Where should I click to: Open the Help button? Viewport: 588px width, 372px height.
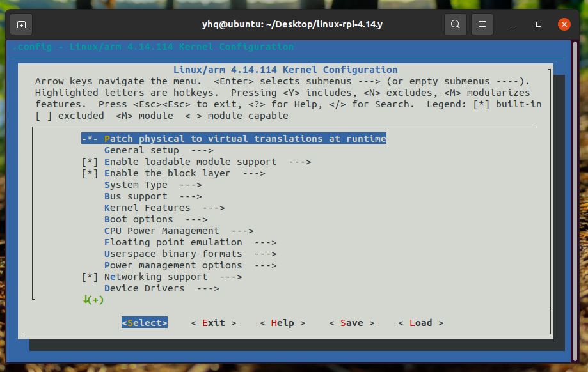282,323
